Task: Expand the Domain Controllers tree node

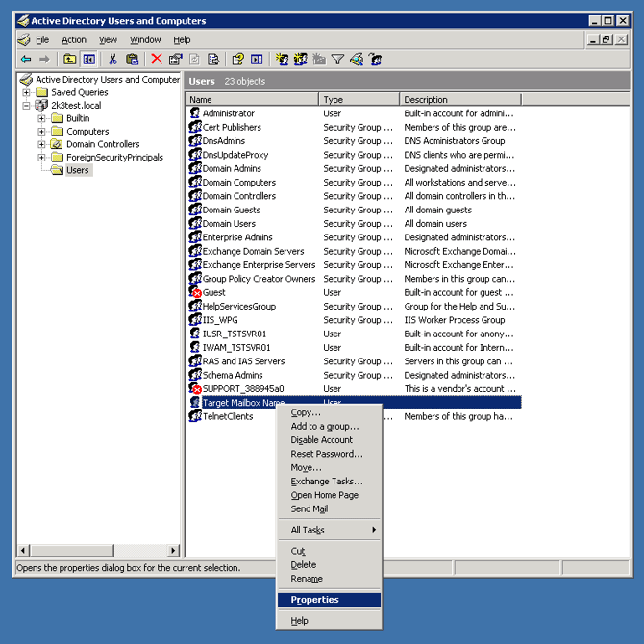Action: click(42, 145)
